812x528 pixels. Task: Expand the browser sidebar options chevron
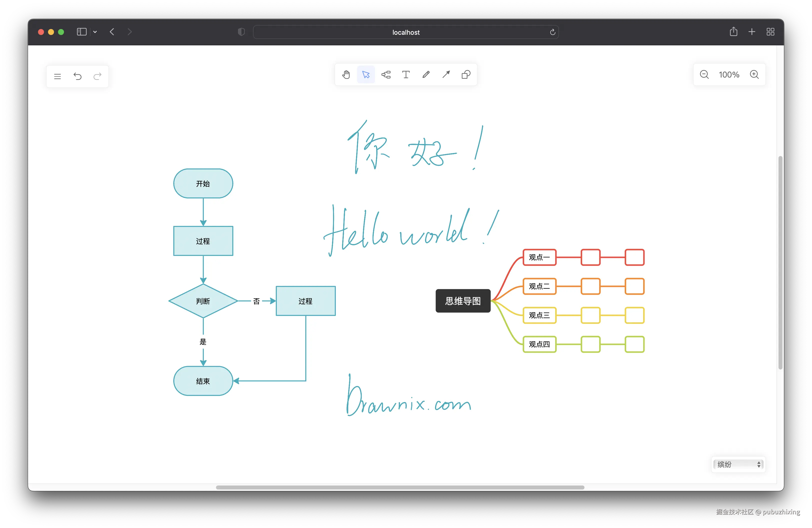pos(95,32)
